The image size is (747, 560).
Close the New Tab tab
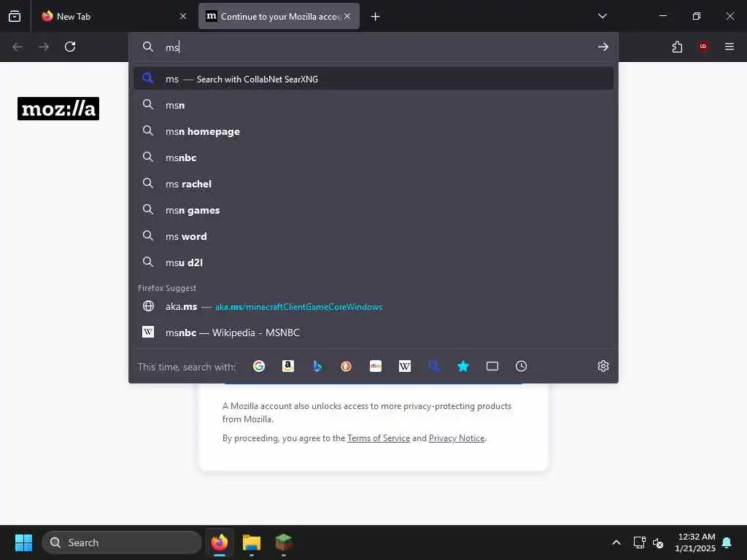(183, 16)
